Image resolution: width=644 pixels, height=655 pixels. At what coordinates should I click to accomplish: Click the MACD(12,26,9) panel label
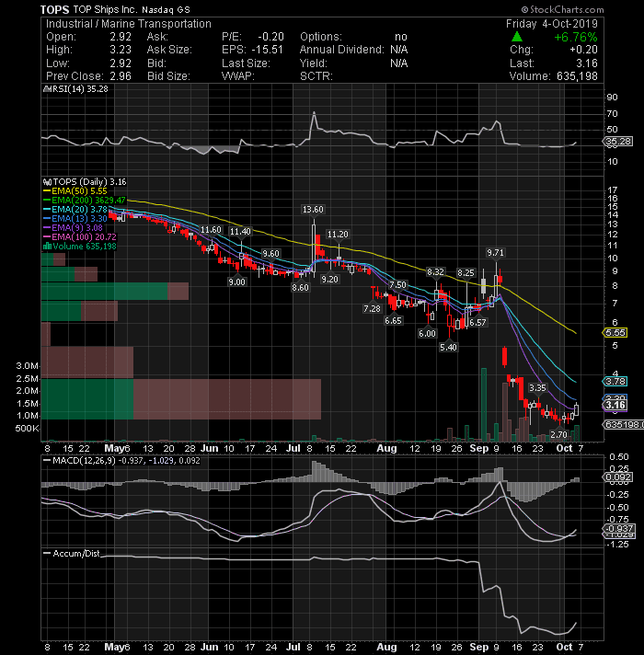[122, 461]
